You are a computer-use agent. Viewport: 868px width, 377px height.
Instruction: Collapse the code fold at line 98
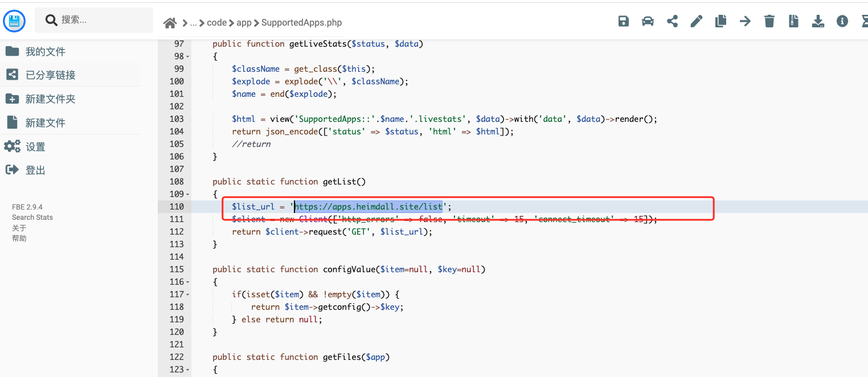(188, 56)
